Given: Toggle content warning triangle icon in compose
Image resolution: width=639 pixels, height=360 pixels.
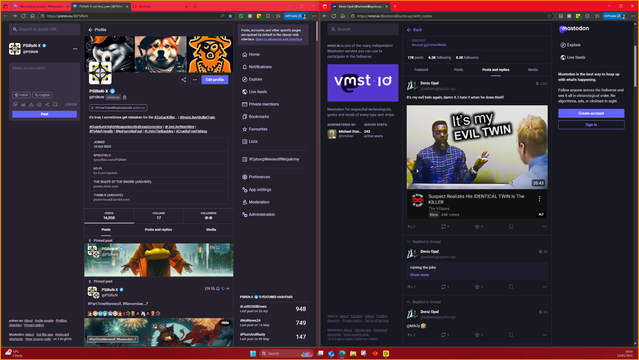Looking at the screenshot, I should pyautogui.click(x=31, y=104).
